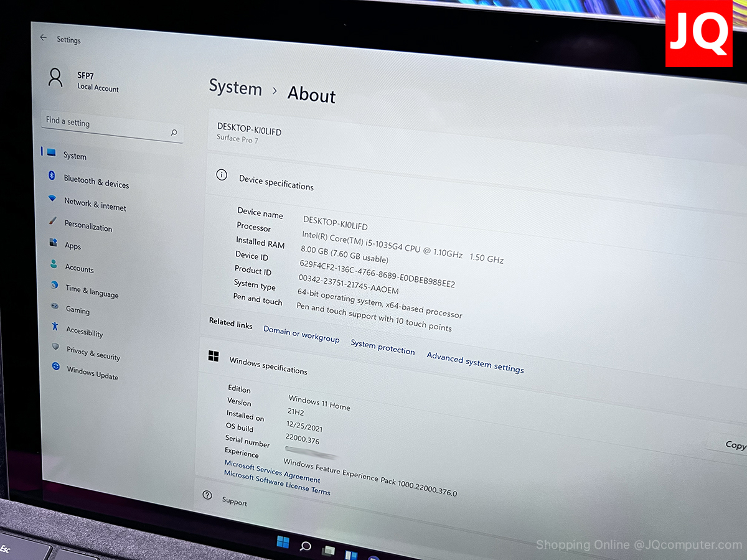Open Time & language settings

tap(92, 291)
